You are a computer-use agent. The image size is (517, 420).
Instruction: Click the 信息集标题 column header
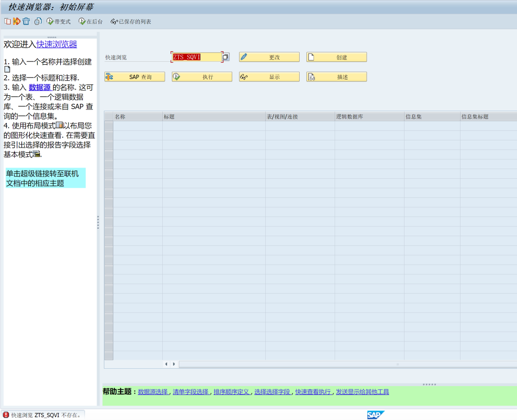(x=488, y=116)
